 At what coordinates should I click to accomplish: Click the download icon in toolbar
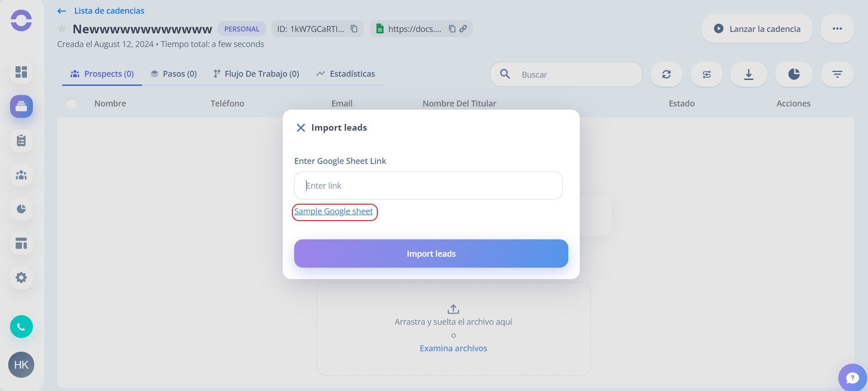pos(749,74)
